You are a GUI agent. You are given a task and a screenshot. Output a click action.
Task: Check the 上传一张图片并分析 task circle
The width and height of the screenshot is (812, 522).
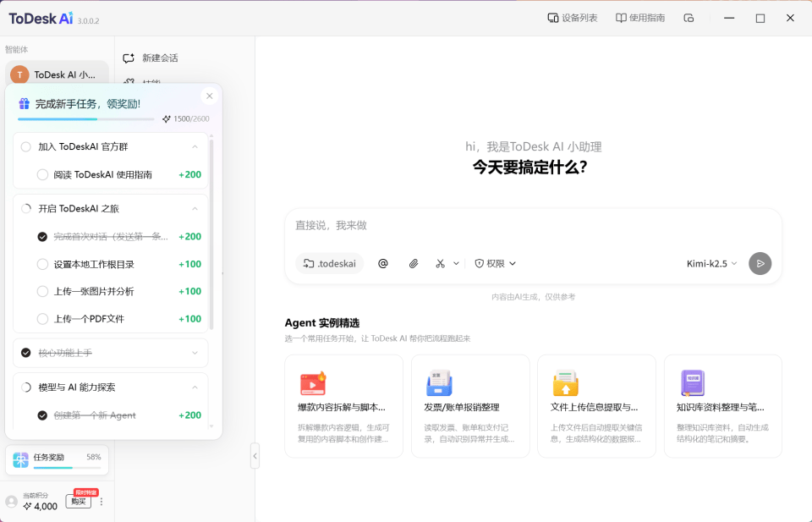(x=42, y=292)
